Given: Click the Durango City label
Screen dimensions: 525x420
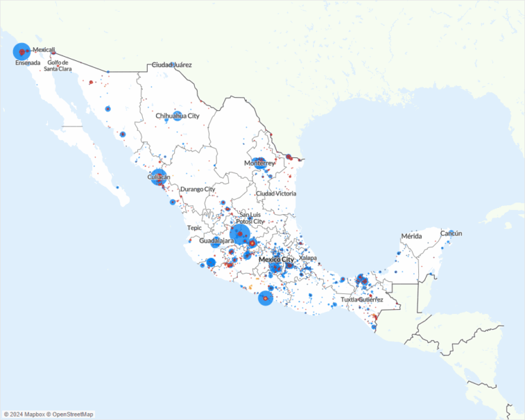Looking at the screenshot, I should click(x=198, y=189).
